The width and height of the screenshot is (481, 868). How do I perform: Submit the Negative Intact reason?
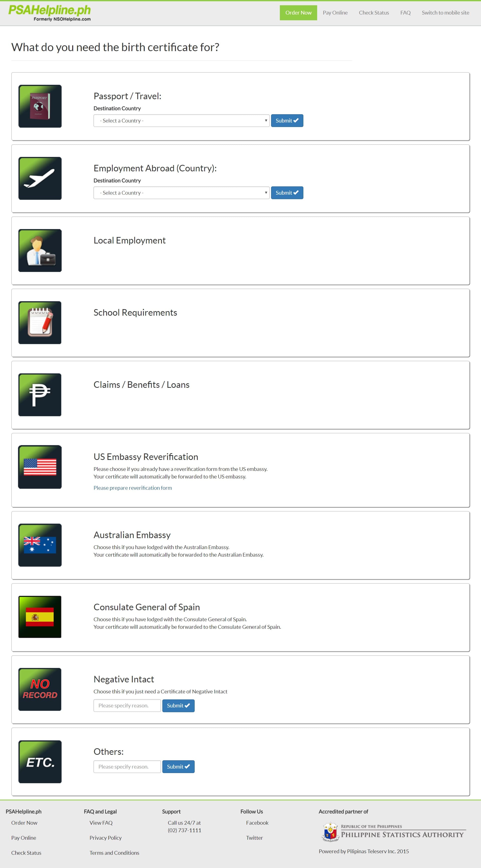coord(178,706)
